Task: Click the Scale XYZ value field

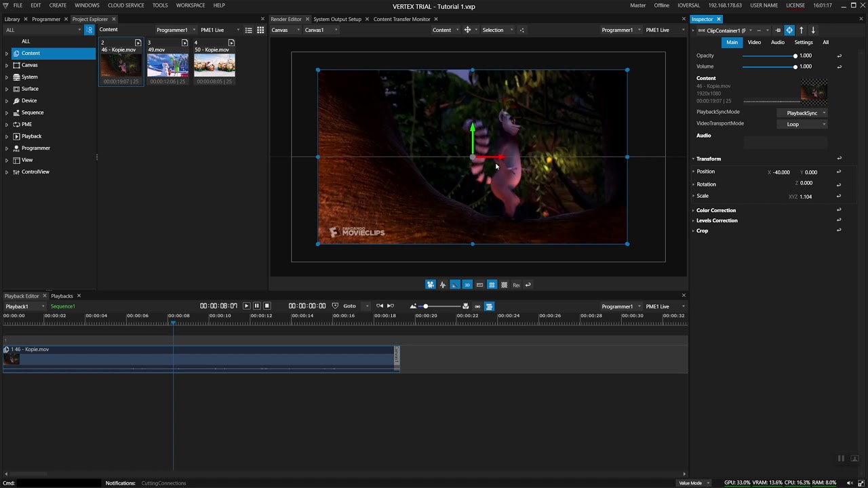Action: click(806, 197)
